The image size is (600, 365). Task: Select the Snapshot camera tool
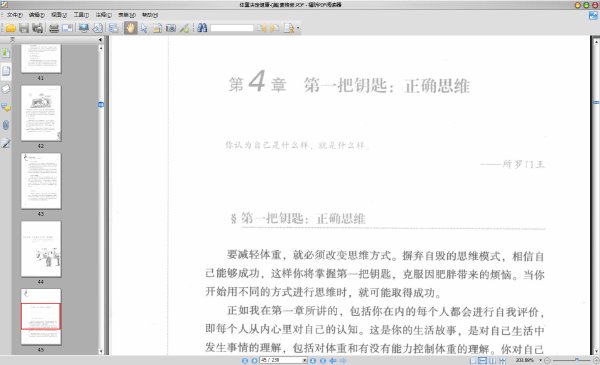click(171, 28)
